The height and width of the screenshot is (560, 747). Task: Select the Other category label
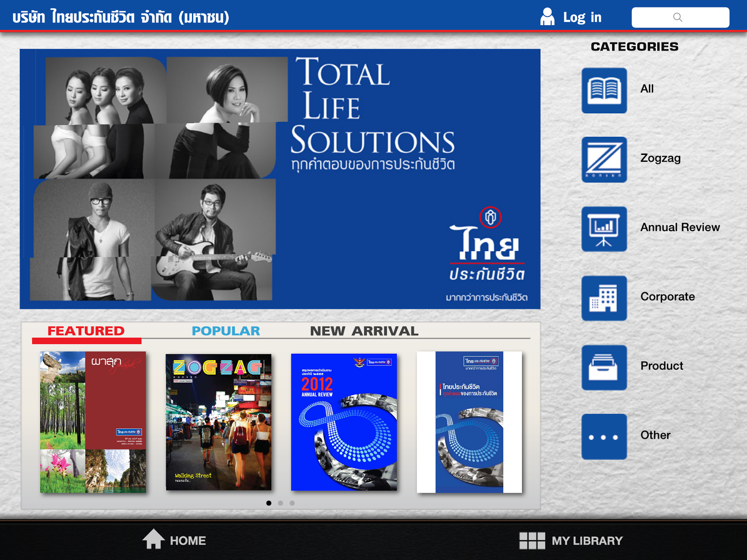(x=655, y=435)
